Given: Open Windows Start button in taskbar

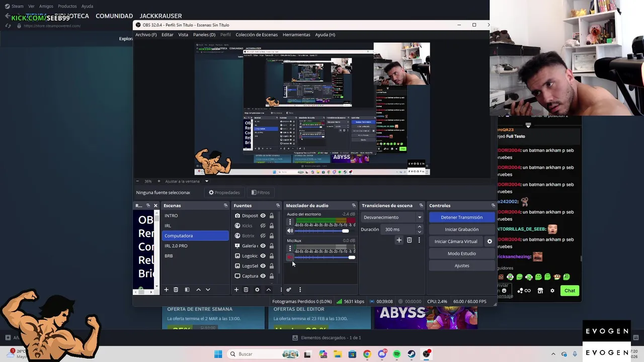Looking at the screenshot, I should point(218,354).
